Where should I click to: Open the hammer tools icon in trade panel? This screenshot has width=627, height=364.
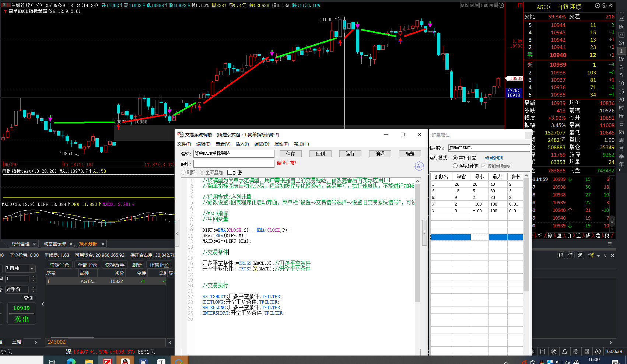pos(591,255)
